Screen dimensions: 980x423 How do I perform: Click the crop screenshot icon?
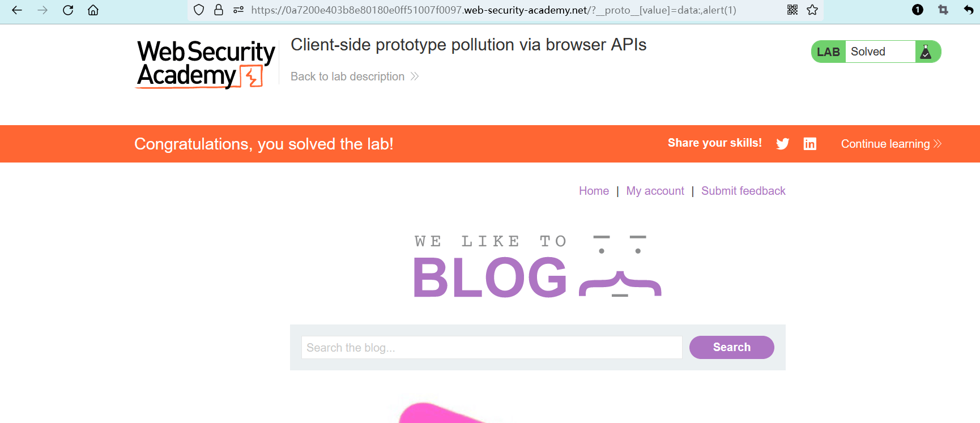click(943, 10)
